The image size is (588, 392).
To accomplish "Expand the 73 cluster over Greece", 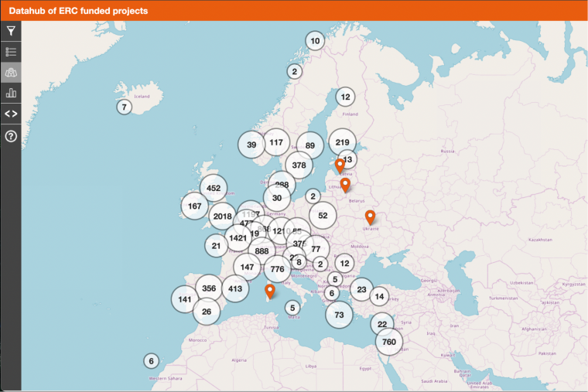I will 340,315.
